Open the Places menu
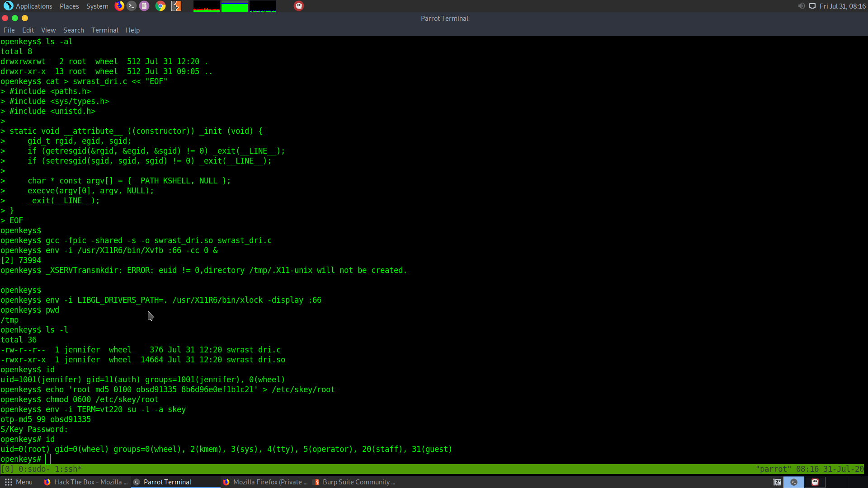 (x=69, y=6)
